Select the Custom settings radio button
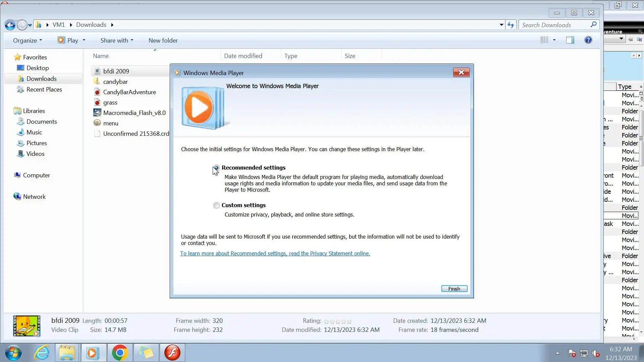The image size is (644, 362). (216, 205)
